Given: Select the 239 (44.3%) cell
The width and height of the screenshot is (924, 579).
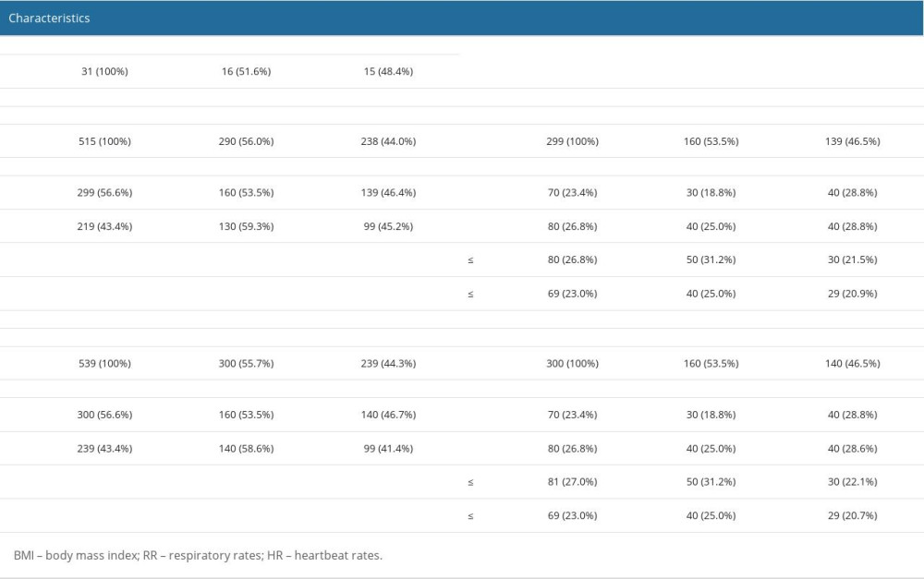Looking at the screenshot, I should [389, 363].
